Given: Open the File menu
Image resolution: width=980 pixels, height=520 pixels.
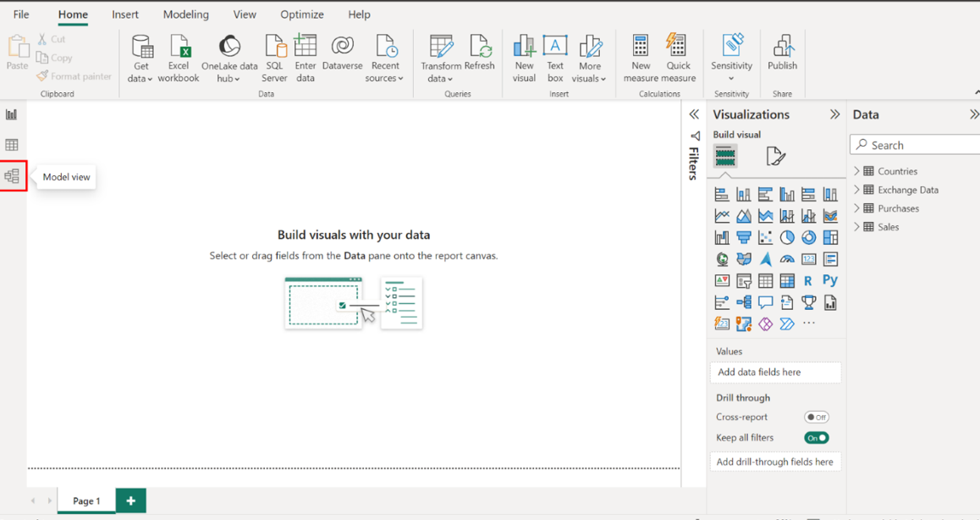Looking at the screenshot, I should (x=21, y=14).
